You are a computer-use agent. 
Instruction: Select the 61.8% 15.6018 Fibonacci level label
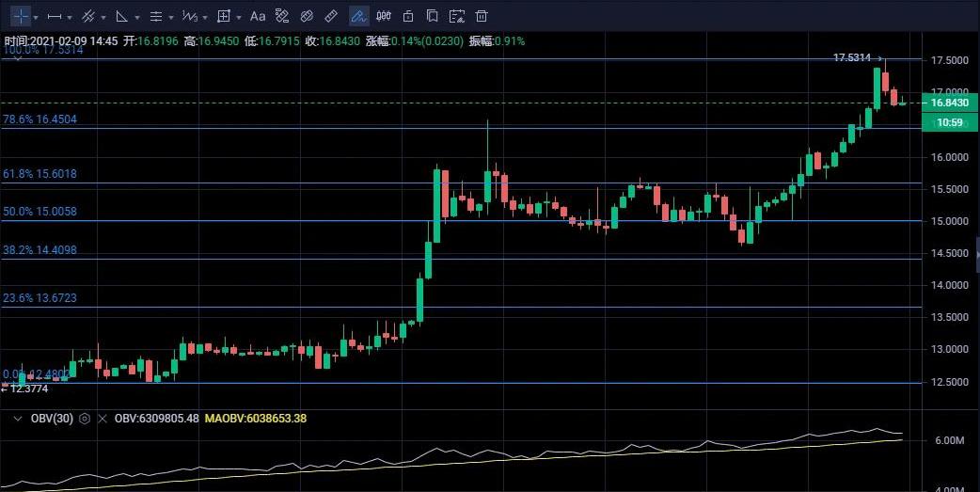40,174
